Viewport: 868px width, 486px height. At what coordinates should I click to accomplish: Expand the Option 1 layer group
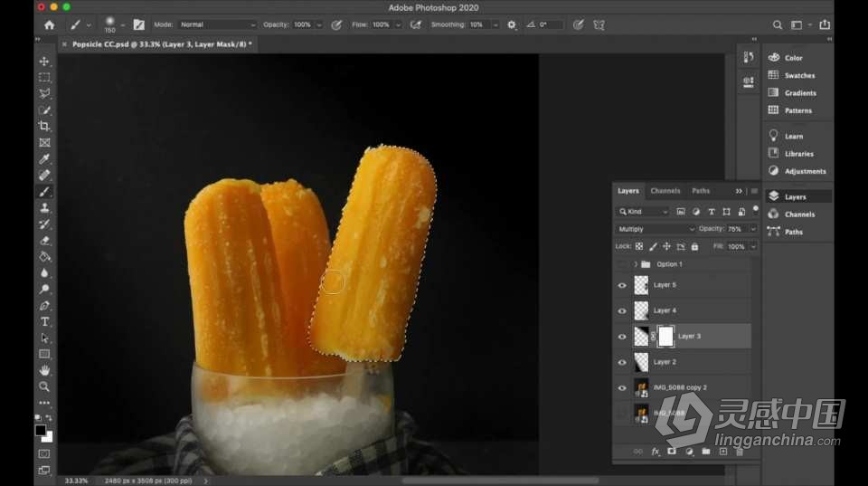pos(636,264)
